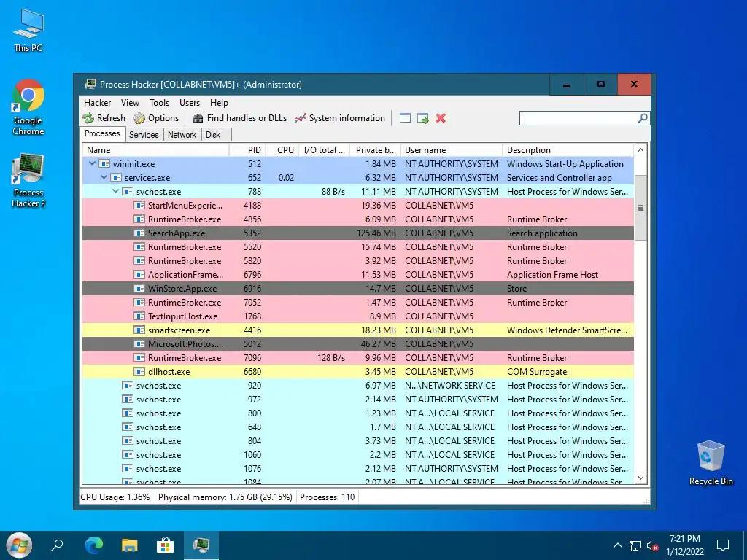Click the 125.46 MB private bytes cell

click(x=376, y=233)
